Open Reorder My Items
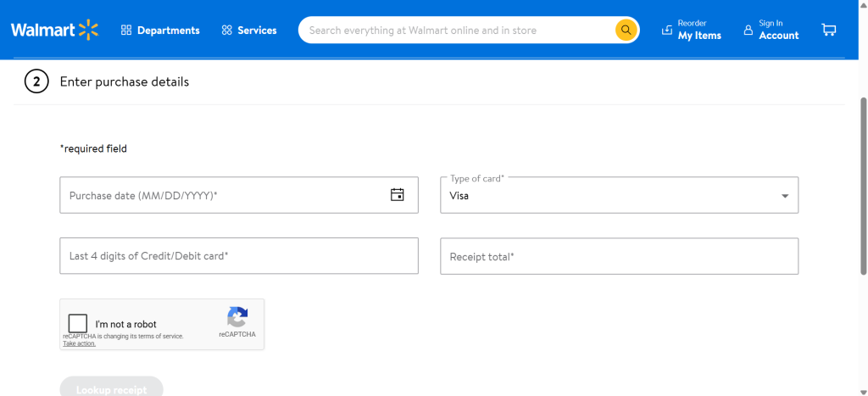The image size is (868, 396). 692,30
